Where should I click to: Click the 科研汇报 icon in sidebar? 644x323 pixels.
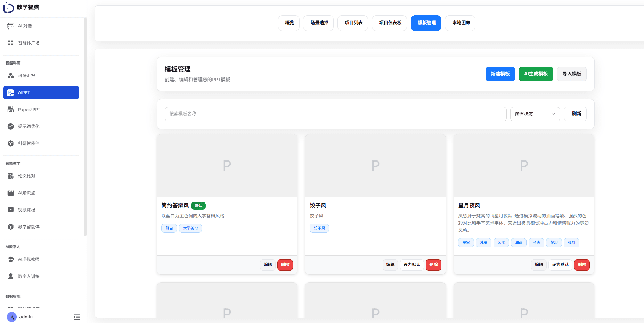click(11, 76)
